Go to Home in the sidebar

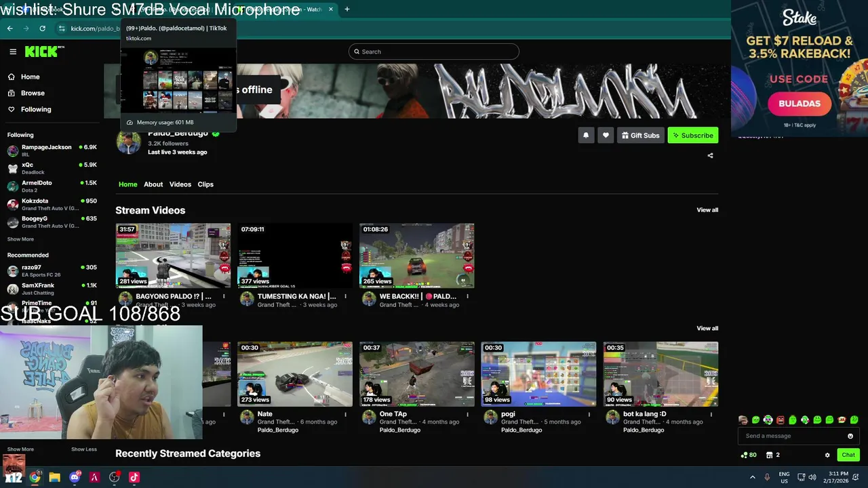(31, 77)
